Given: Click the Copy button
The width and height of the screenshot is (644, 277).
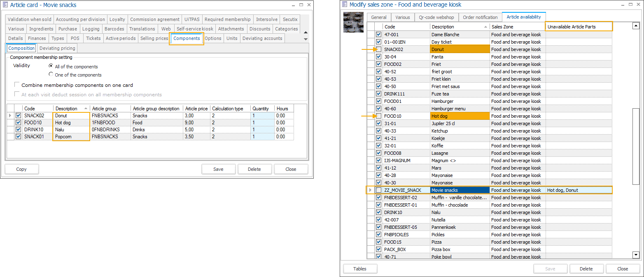Looking at the screenshot, I should pos(21,169).
